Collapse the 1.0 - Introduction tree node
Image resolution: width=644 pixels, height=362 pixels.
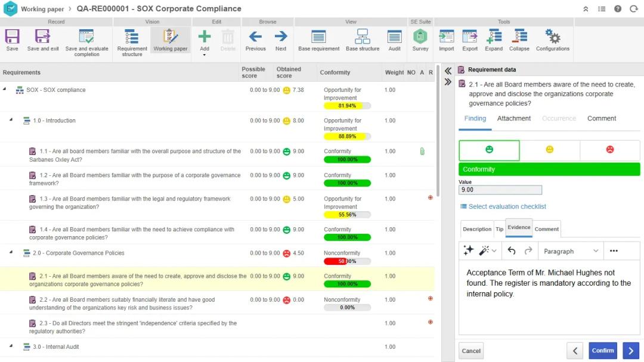point(11,120)
